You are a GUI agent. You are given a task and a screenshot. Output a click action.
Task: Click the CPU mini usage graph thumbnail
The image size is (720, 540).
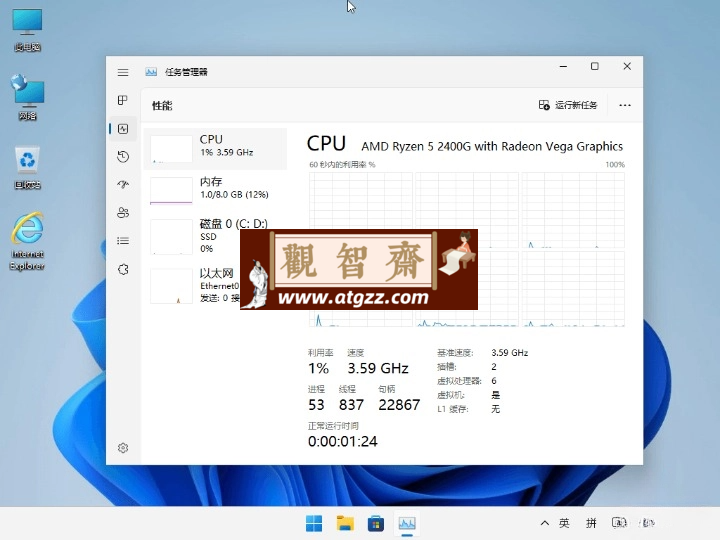point(171,149)
